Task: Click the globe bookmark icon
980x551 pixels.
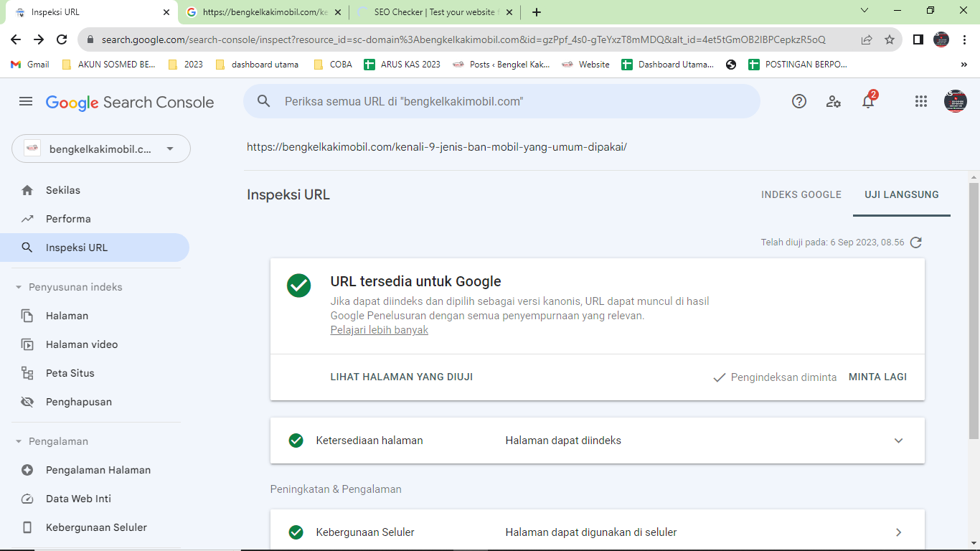Action: coord(731,65)
